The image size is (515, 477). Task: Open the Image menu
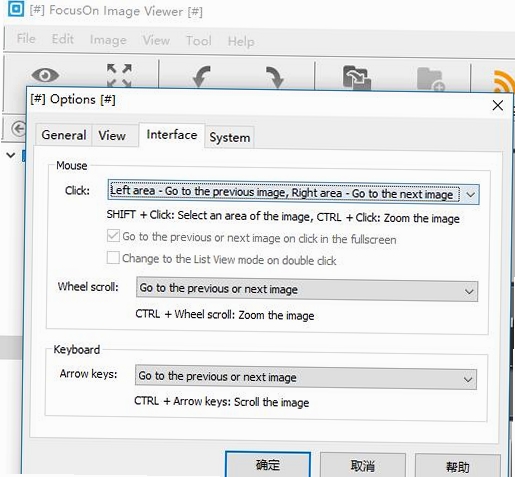point(108,40)
